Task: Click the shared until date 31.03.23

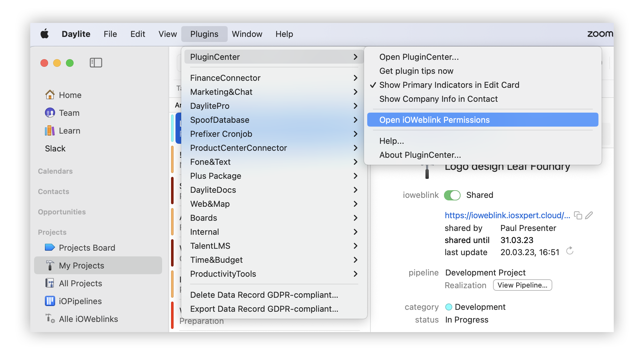Action: pyautogui.click(x=517, y=240)
